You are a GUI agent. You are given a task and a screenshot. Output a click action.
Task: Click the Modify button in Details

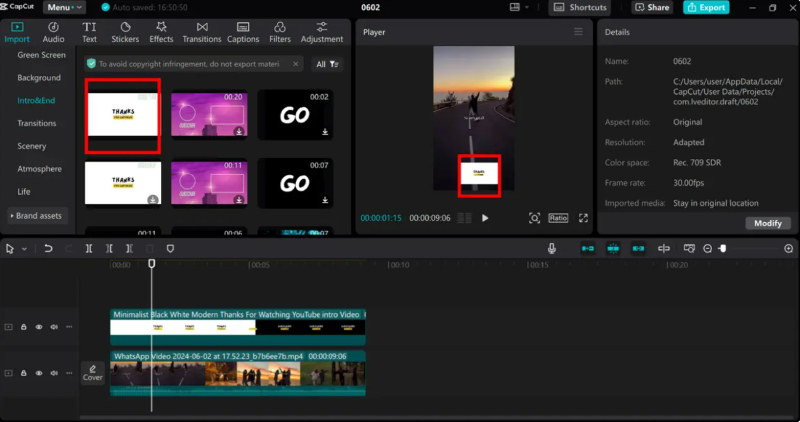(768, 223)
